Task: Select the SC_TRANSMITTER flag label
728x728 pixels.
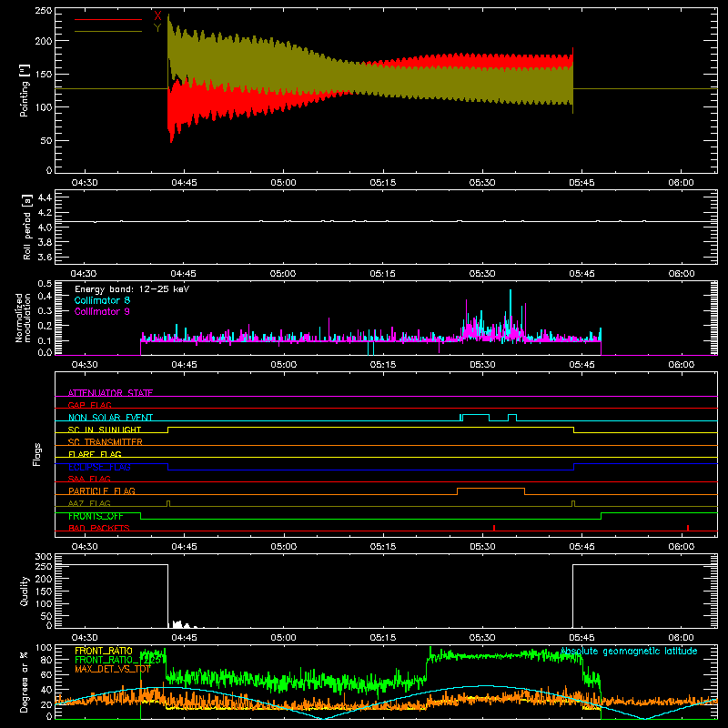Action: pos(106,442)
